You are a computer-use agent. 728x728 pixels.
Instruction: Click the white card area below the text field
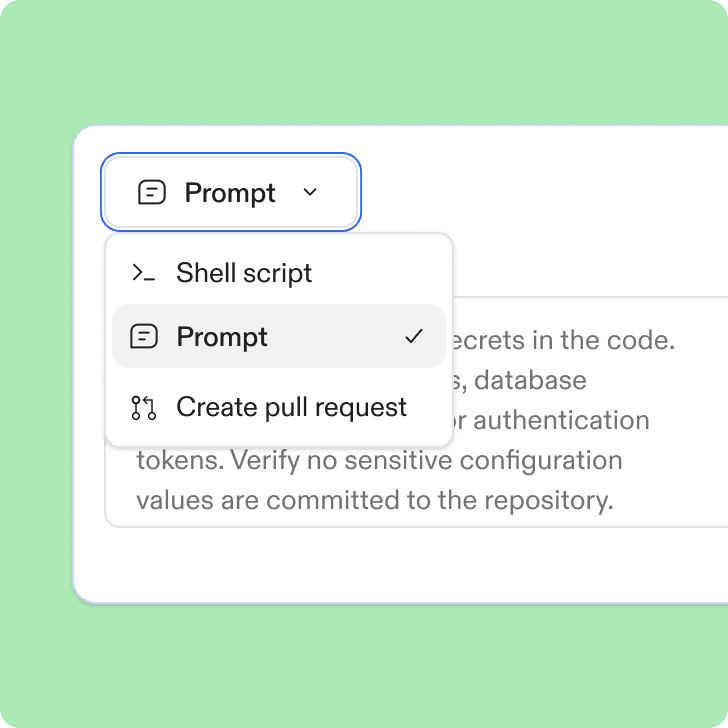pyautogui.click(x=400, y=563)
